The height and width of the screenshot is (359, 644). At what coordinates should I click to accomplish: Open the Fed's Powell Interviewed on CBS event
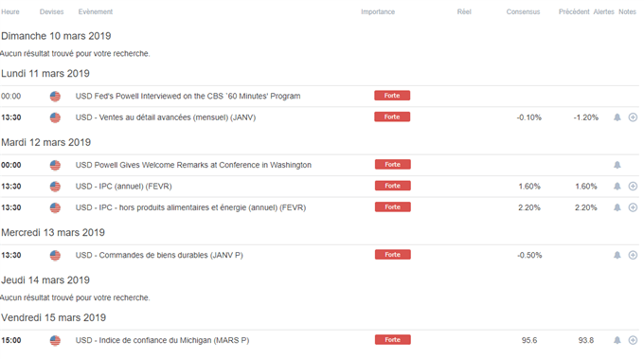tap(188, 96)
